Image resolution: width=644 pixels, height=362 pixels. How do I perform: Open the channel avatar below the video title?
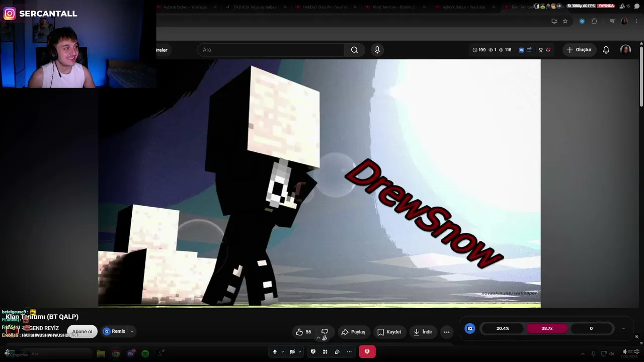pos(12,331)
